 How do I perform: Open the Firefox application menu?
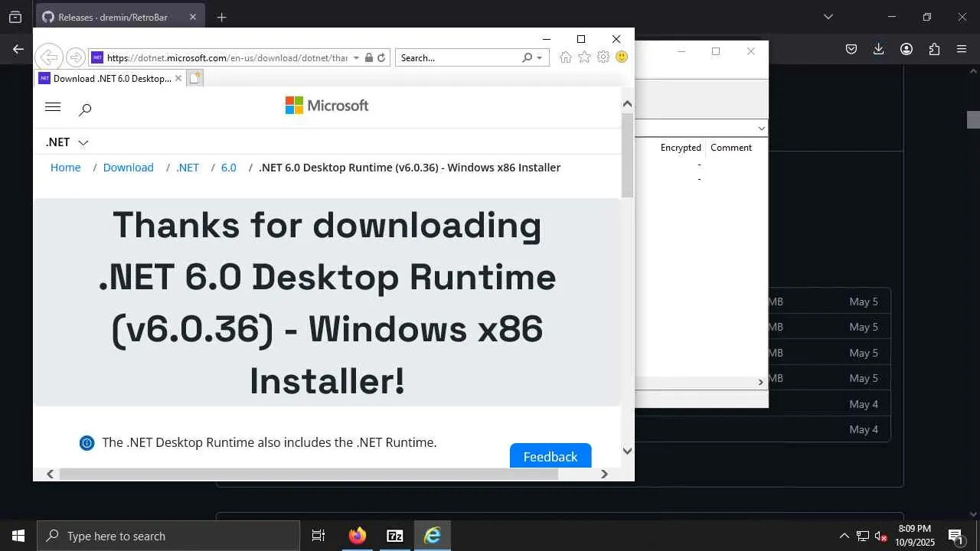(x=962, y=49)
